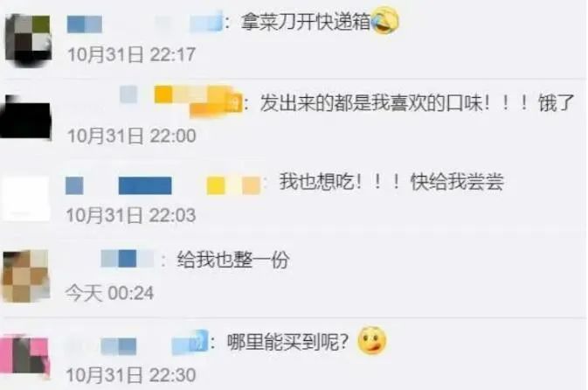588x390 pixels.
Task: Select the comment 给我也整一份
Action: click(233, 260)
